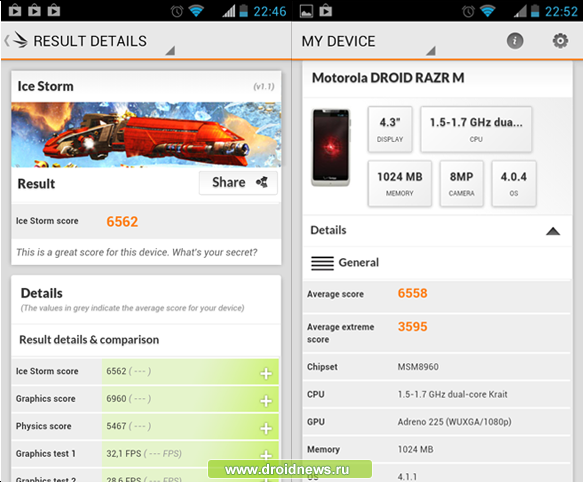Click the Ice Storm version v1.1 label
Image resolution: width=583 pixels, height=482 pixels.
[x=264, y=87]
